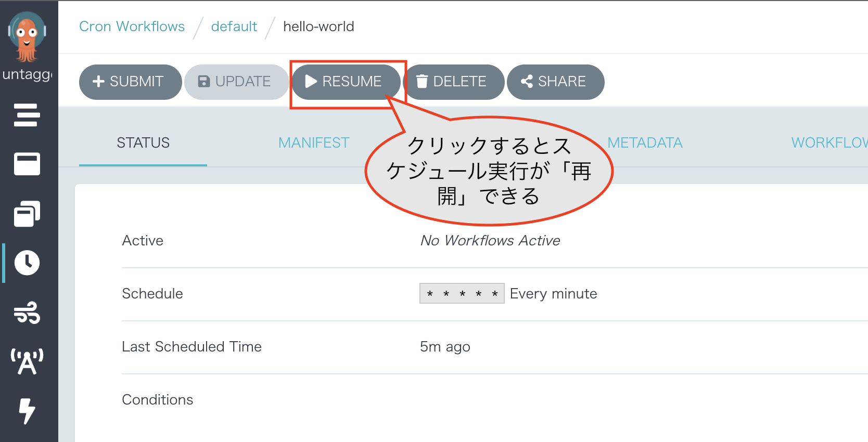Open the Workflows hamburger sidebar icon
Screen dimensions: 868x442
click(x=27, y=115)
